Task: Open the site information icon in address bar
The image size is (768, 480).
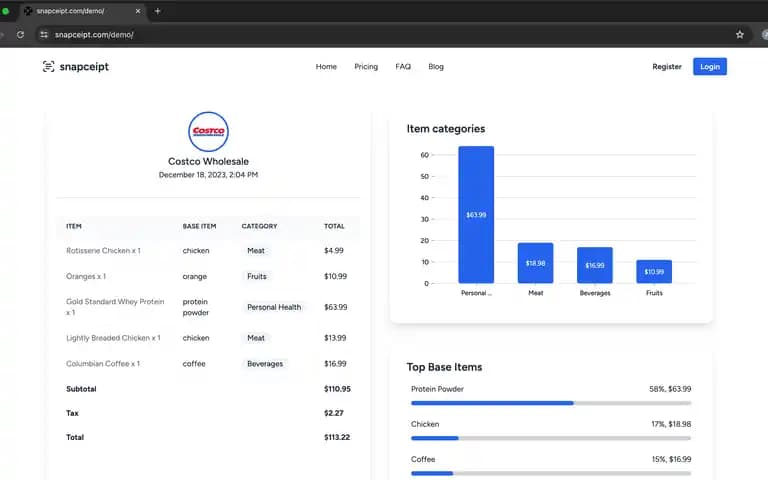Action: pos(44,35)
